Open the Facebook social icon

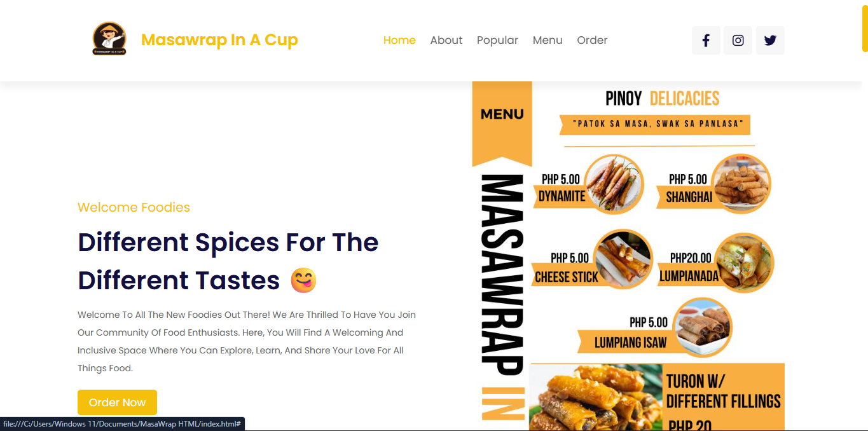[706, 40]
